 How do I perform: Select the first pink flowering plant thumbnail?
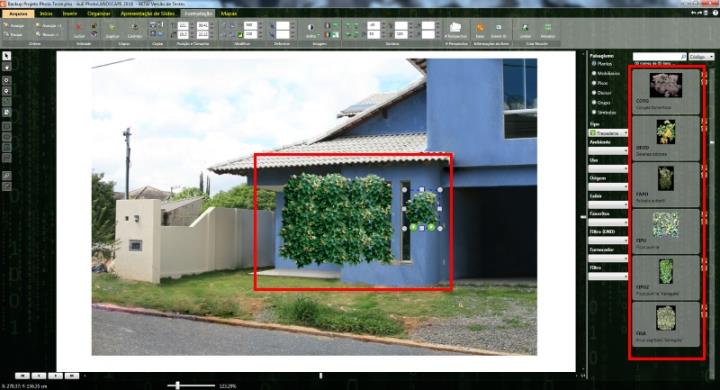pyautogui.click(x=666, y=85)
